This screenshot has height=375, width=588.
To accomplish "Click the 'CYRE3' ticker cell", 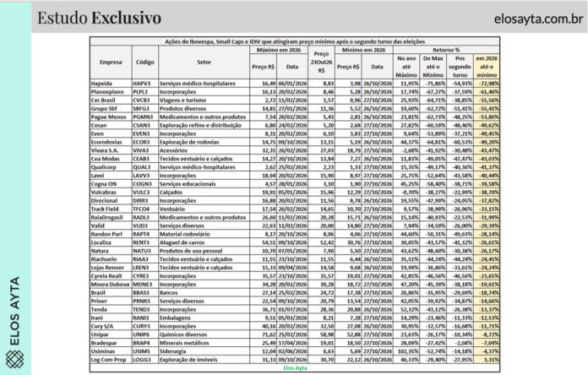I will point(145,276).
